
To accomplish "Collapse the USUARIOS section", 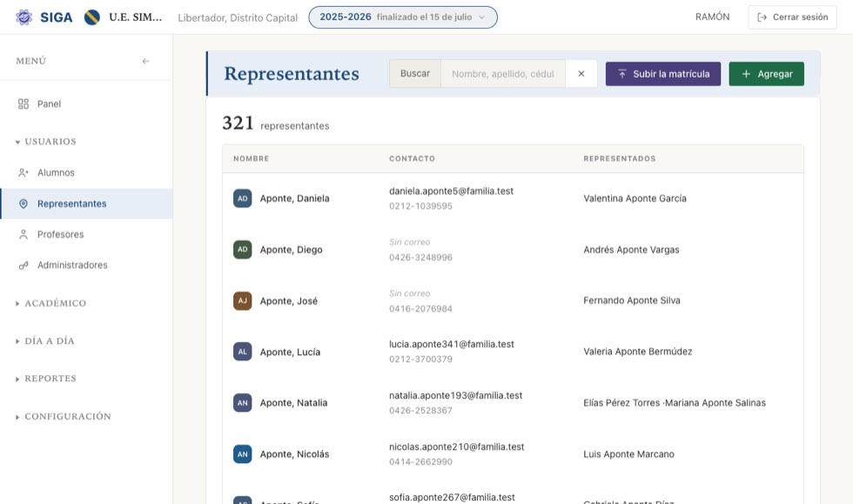I will point(46,142).
